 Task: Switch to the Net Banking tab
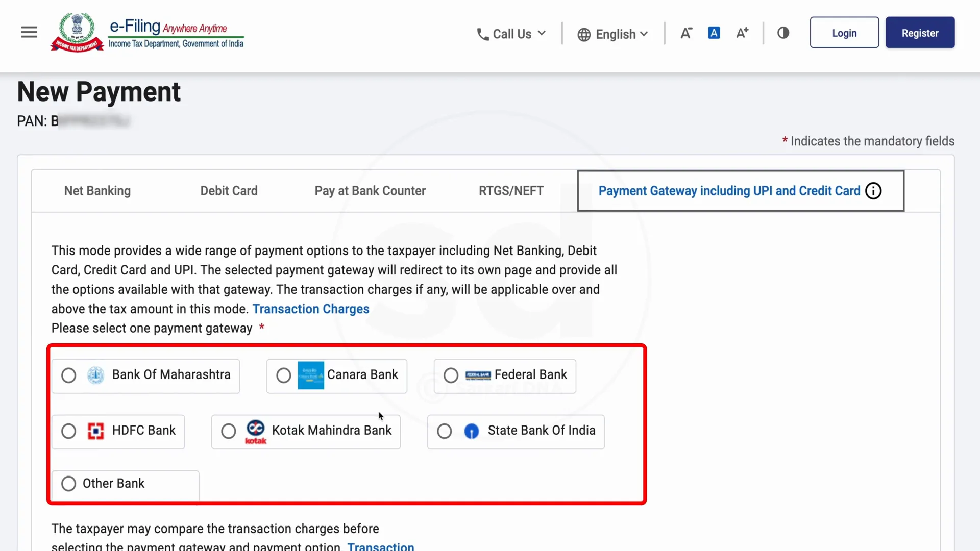pos(97,191)
